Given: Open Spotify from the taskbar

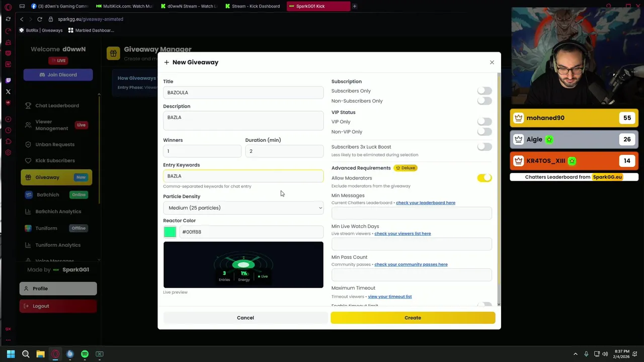Looking at the screenshot, I should [85, 354].
